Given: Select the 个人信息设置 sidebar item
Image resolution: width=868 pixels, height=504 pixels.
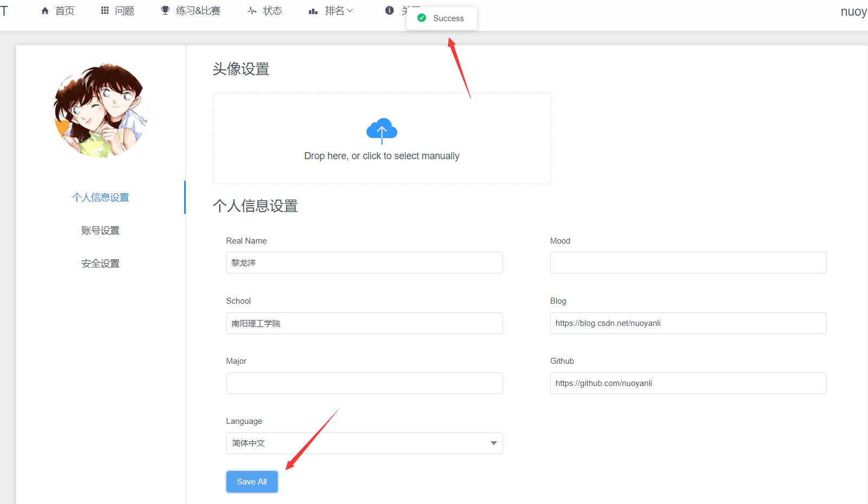Looking at the screenshot, I should [x=100, y=197].
